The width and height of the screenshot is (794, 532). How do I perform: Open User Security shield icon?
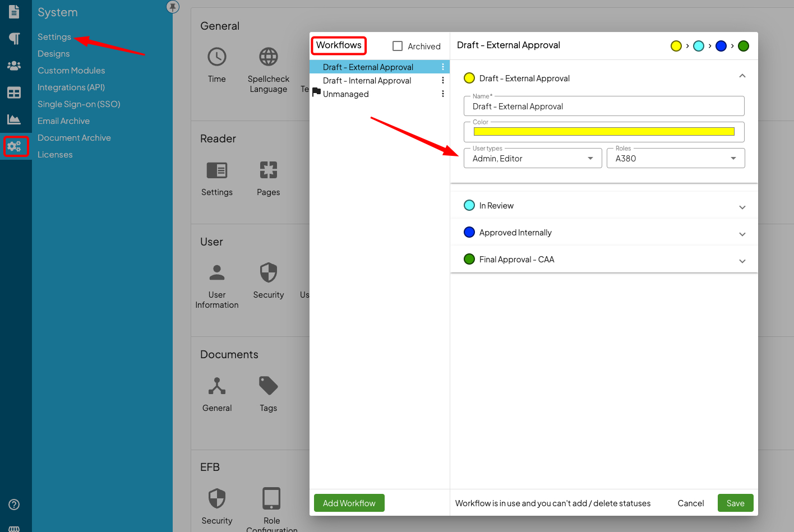pos(269,272)
